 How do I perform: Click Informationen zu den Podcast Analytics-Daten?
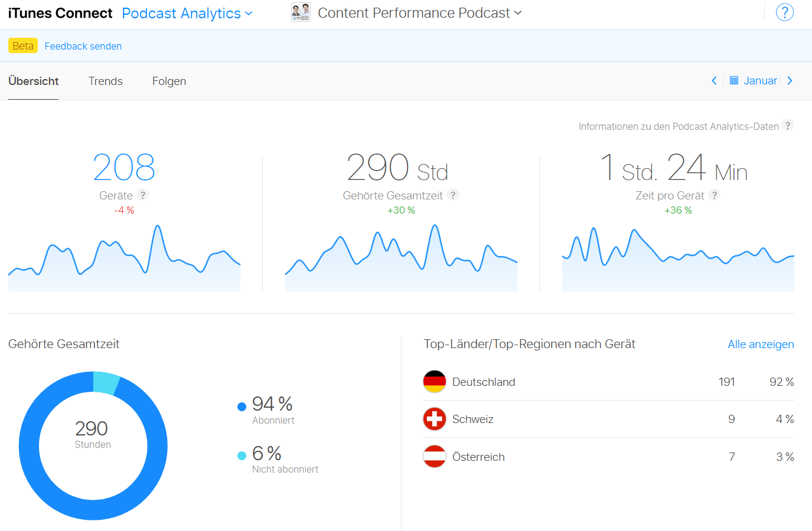[679, 126]
